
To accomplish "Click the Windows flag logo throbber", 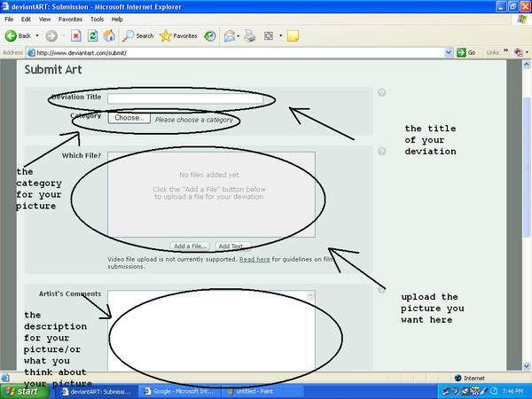I will [x=521, y=20].
